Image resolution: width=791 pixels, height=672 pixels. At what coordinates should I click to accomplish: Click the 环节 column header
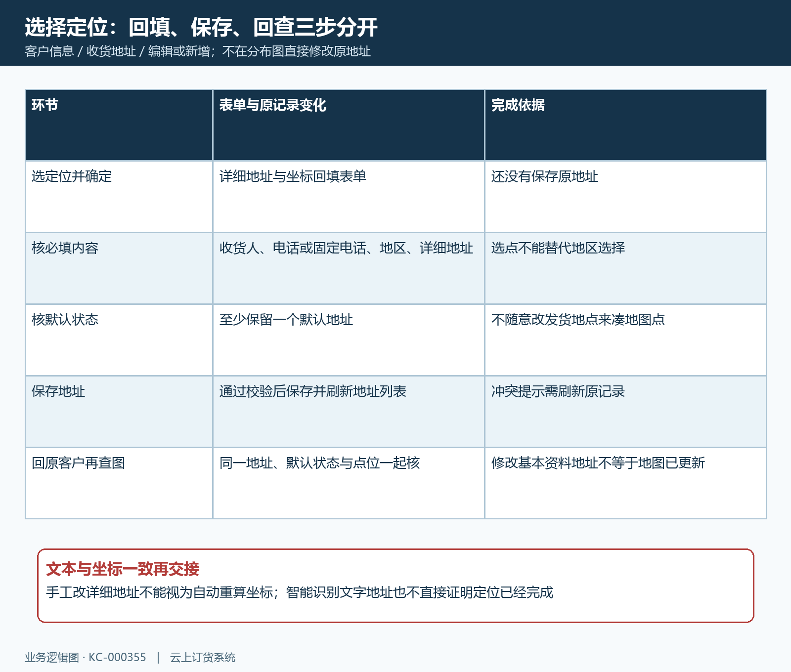[x=119, y=125]
